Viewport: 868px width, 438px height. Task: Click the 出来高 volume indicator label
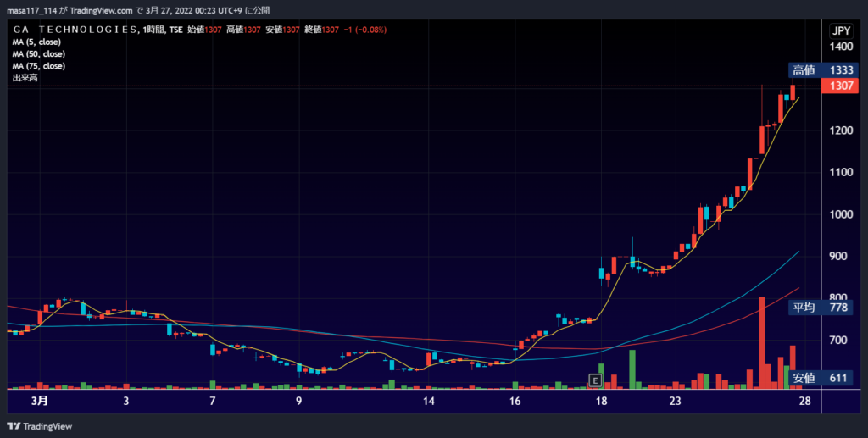pyautogui.click(x=25, y=78)
